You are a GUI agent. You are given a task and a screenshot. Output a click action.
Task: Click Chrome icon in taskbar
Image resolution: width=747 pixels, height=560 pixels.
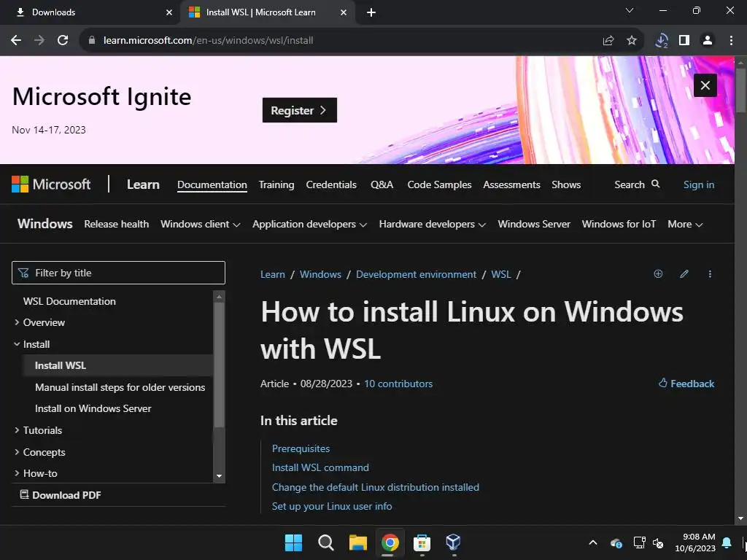click(x=390, y=542)
